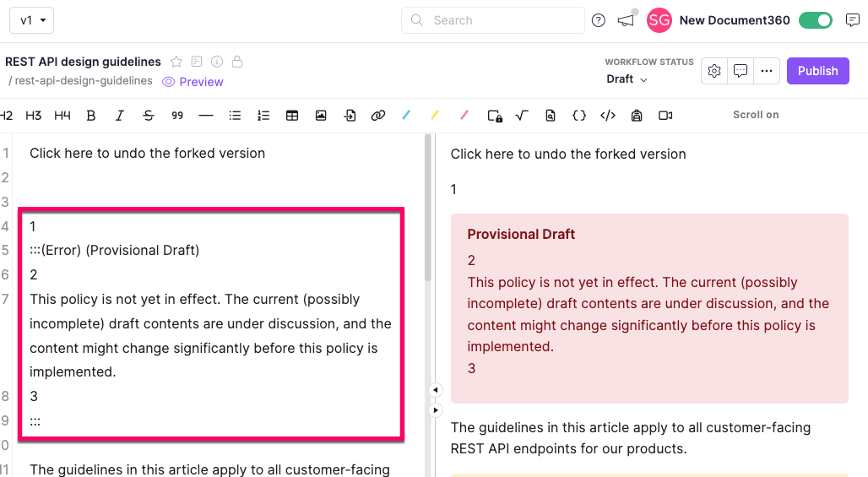Focus the Search field
Viewport: 868px width, 477px height.
[x=492, y=20]
